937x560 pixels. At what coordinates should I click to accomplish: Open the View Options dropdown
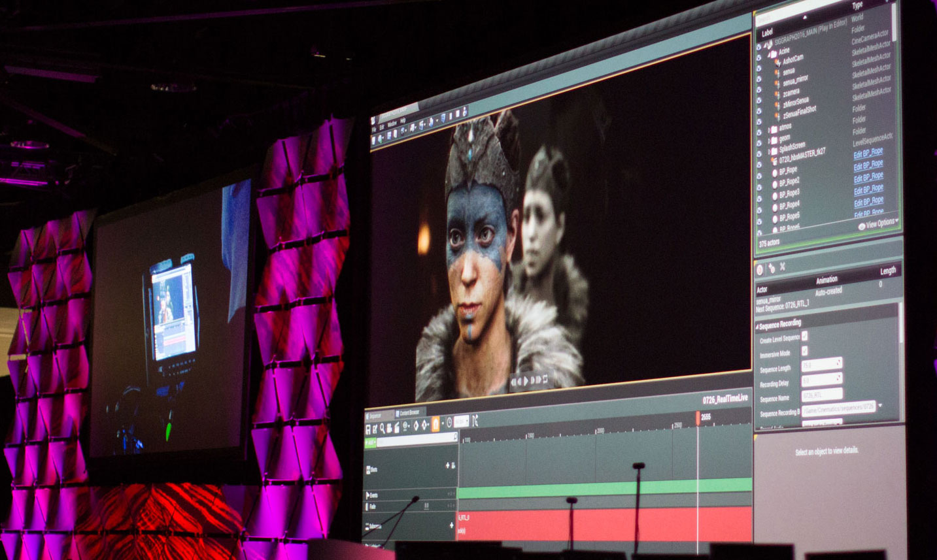pyautogui.click(x=878, y=223)
